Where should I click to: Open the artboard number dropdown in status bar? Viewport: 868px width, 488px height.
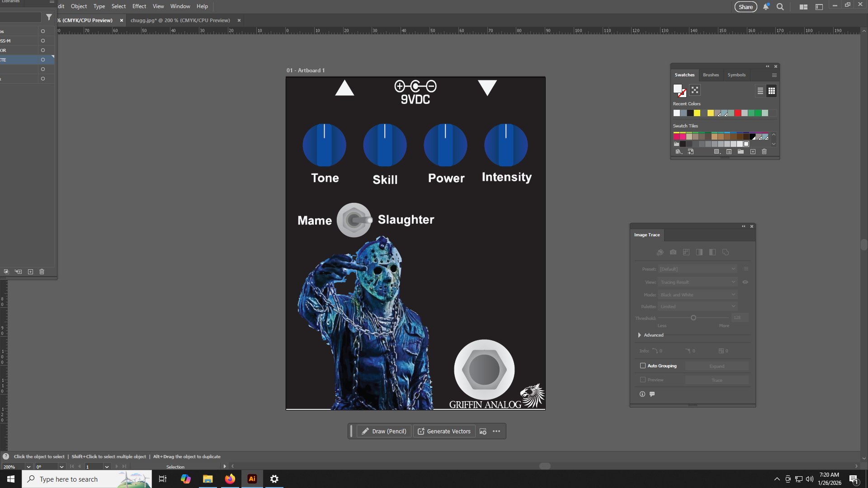[x=107, y=467]
